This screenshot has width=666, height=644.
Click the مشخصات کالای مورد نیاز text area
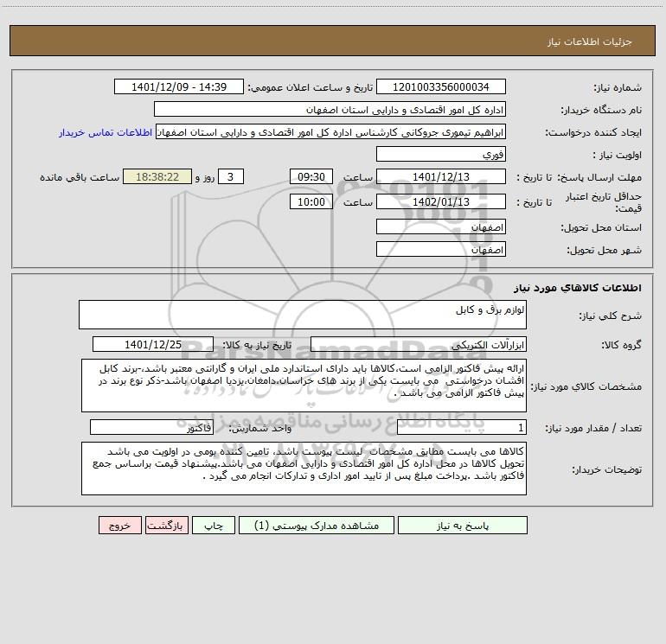[304, 386]
